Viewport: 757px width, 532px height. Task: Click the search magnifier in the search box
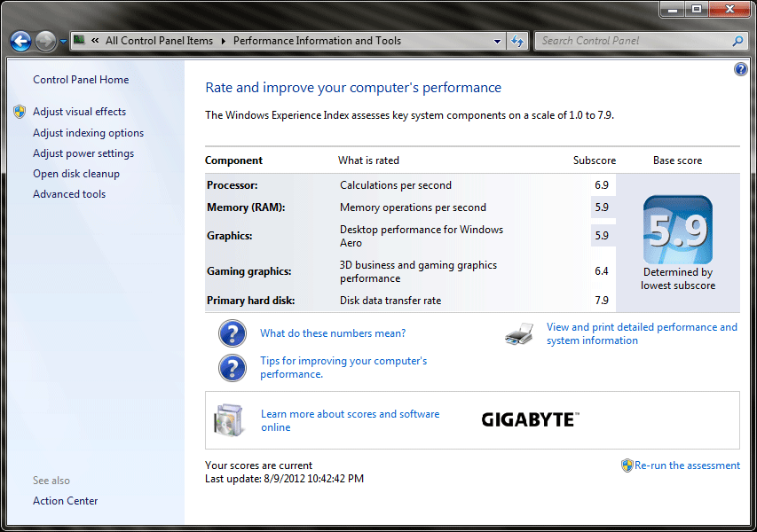tap(737, 41)
